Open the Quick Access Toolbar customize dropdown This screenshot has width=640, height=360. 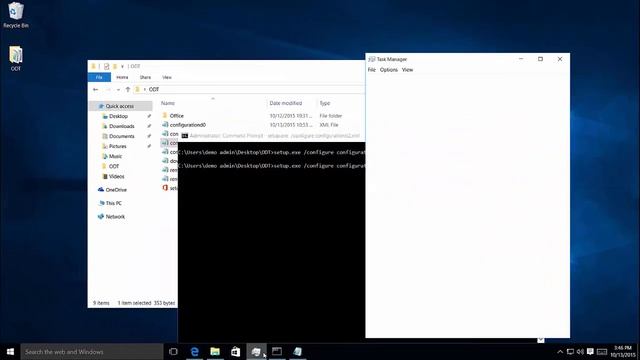pyautogui.click(x=122, y=67)
